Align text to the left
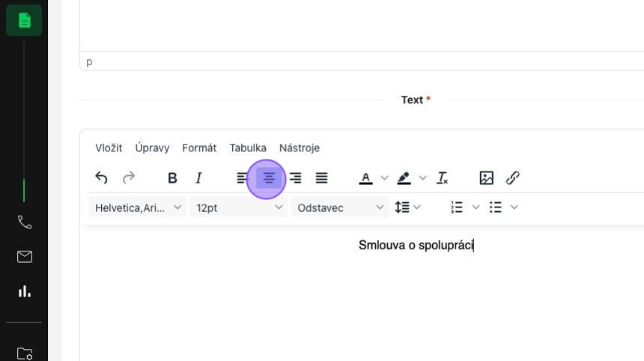644x361 pixels. pos(242,178)
